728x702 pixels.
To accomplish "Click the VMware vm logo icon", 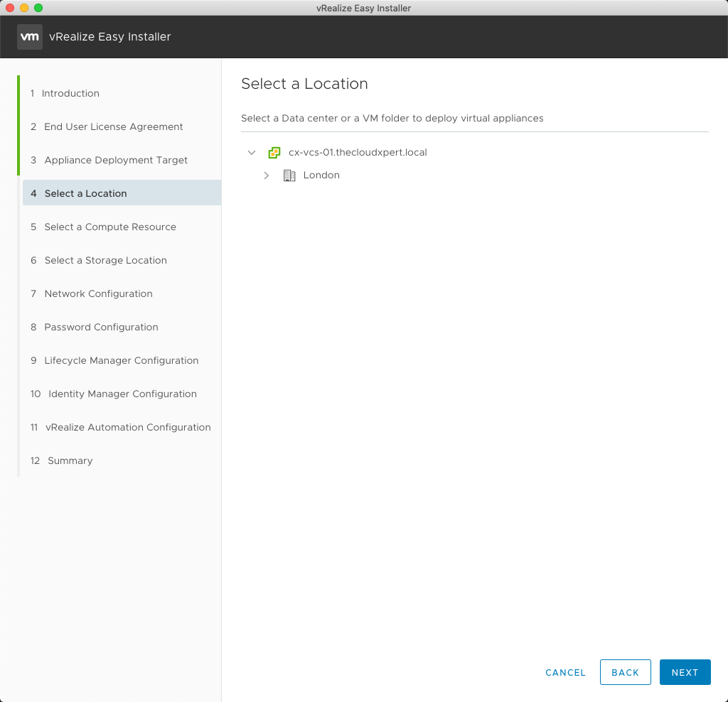I will pyautogui.click(x=30, y=37).
